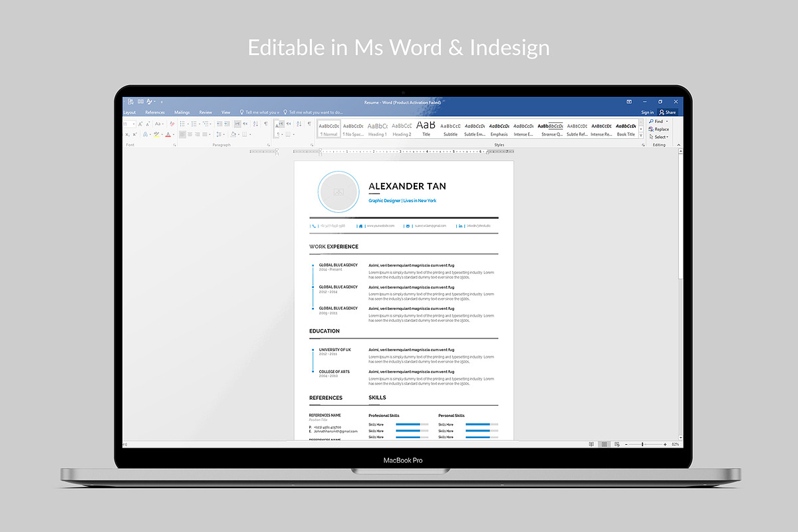Viewport: 798px width, 532px height.
Task: Open the Font dialog launcher
Action: pyautogui.click(x=174, y=145)
